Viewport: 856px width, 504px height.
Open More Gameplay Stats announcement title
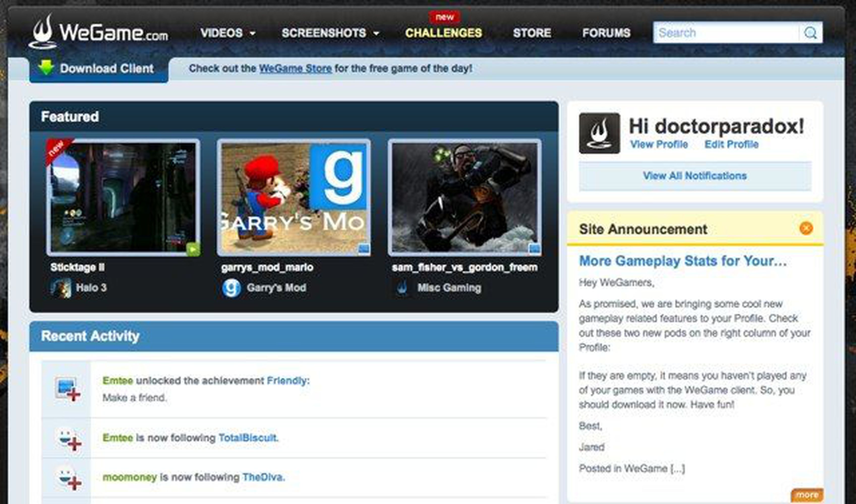683,261
